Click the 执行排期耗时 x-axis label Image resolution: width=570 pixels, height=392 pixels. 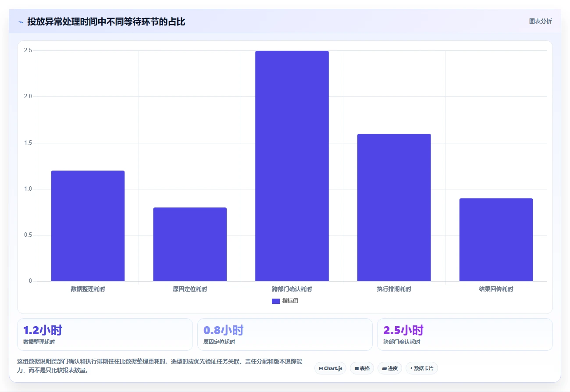pyautogui.click(x=394, y=289)
